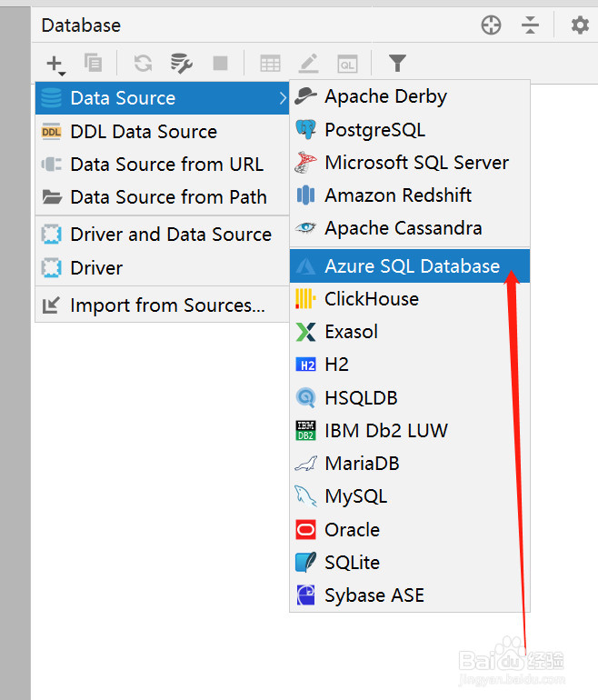Select Microsoft SQL Server data source
The image size is (598, 700).
(410, 163)
